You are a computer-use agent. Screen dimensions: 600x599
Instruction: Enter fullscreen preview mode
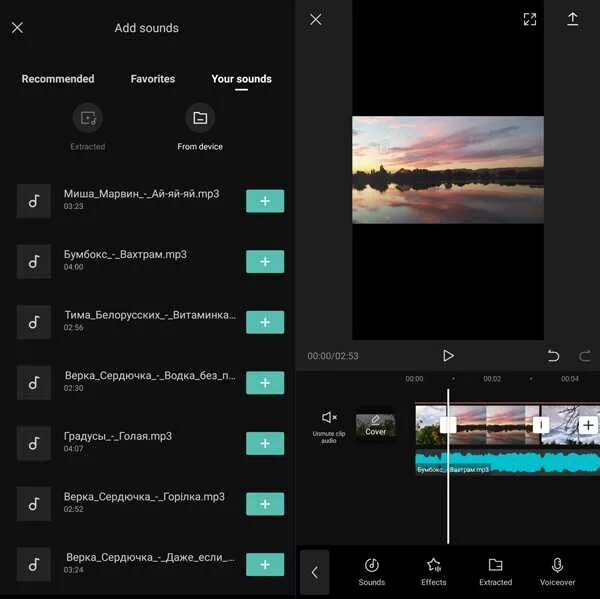[x=530, y=19]
